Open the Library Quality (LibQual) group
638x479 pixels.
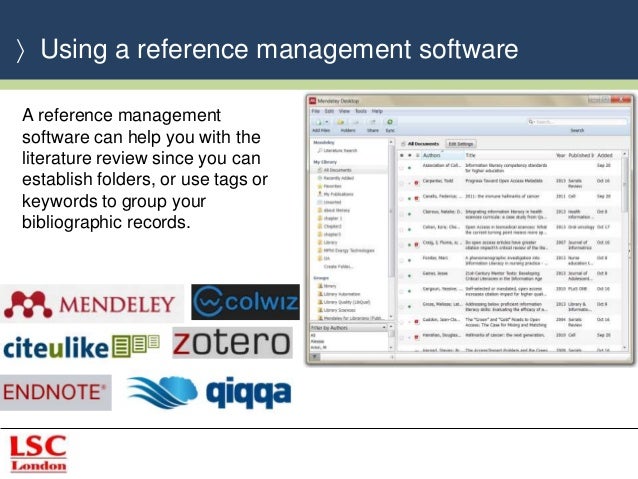click(344, 302)
